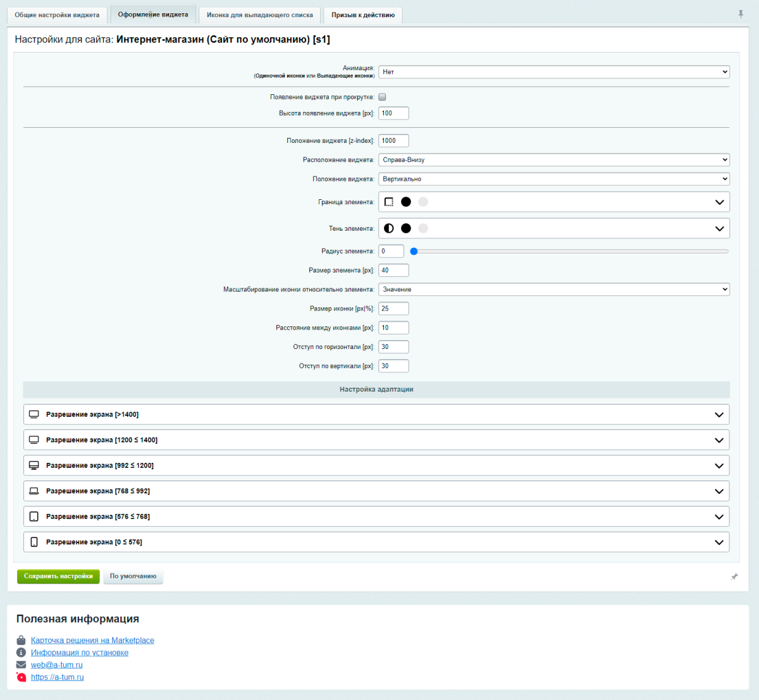Click the monitor icon for resolution >1400

click(34, 415)
